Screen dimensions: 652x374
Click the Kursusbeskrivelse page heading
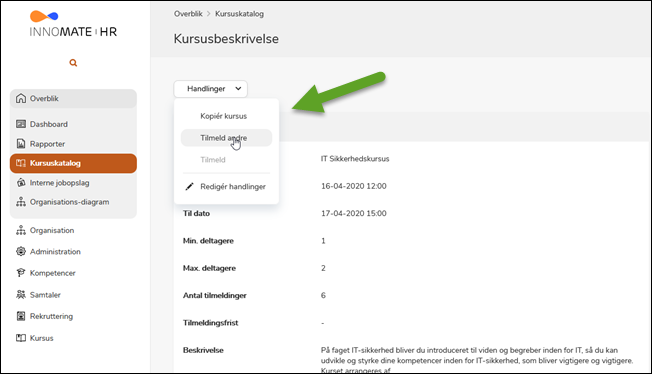click(226, 39)
